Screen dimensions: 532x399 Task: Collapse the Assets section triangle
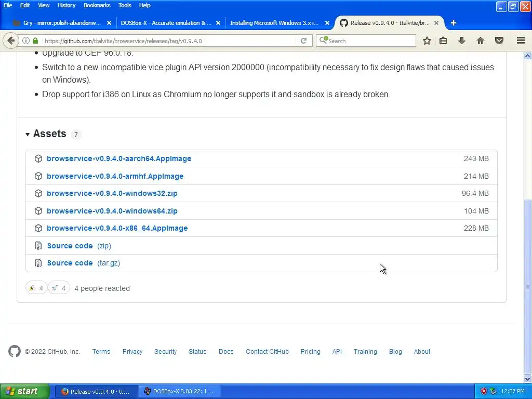tap(28, 135)
